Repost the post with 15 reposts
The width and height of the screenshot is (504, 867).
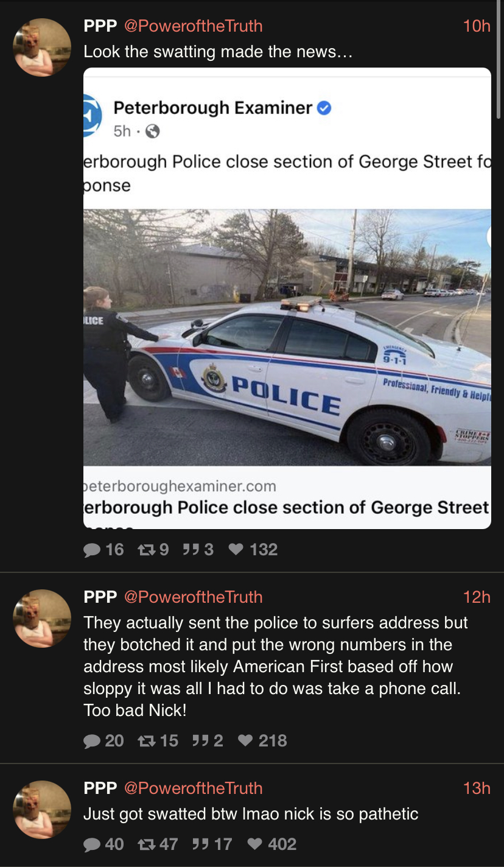tap(145, 741)
